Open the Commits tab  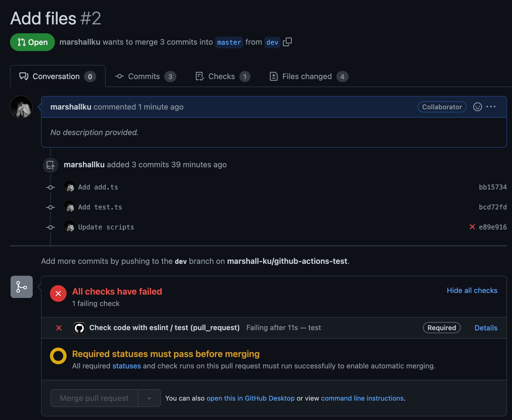pyautogui.click(x=144, y=76)
